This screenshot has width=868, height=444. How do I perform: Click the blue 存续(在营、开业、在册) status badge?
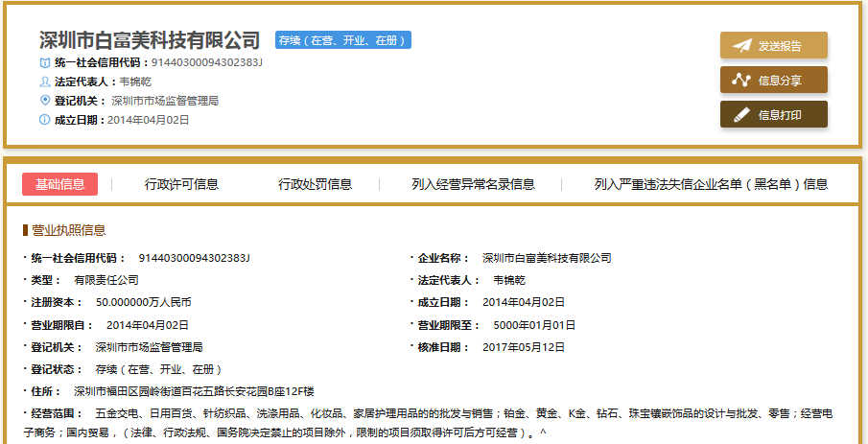pos(342,40)
